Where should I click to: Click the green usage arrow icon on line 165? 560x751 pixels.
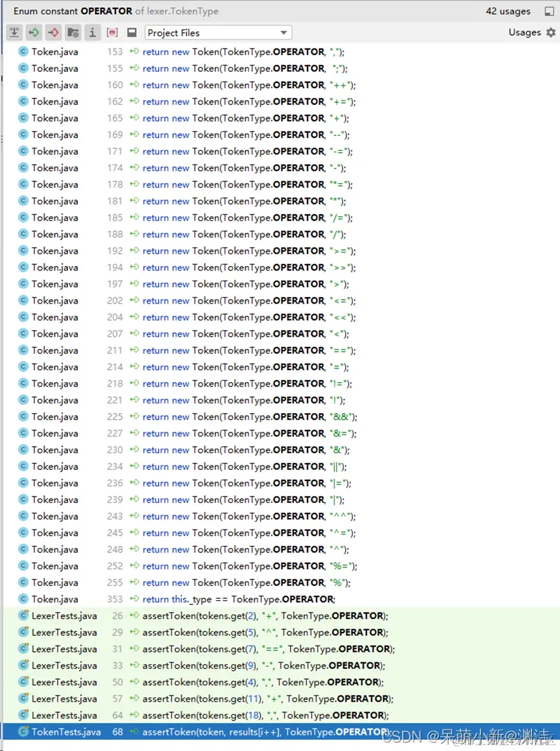pos(135,117)
